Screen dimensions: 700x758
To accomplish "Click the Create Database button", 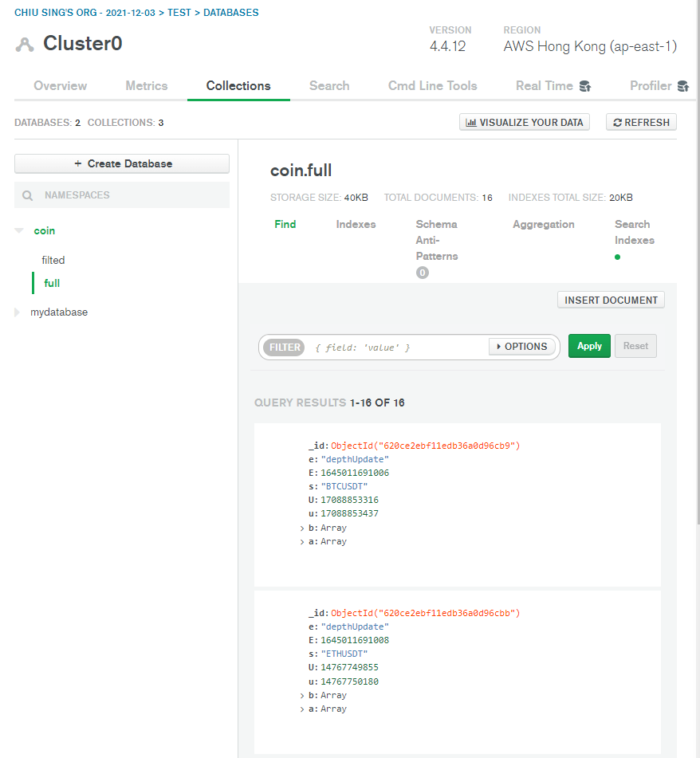I will coord(122,164).
